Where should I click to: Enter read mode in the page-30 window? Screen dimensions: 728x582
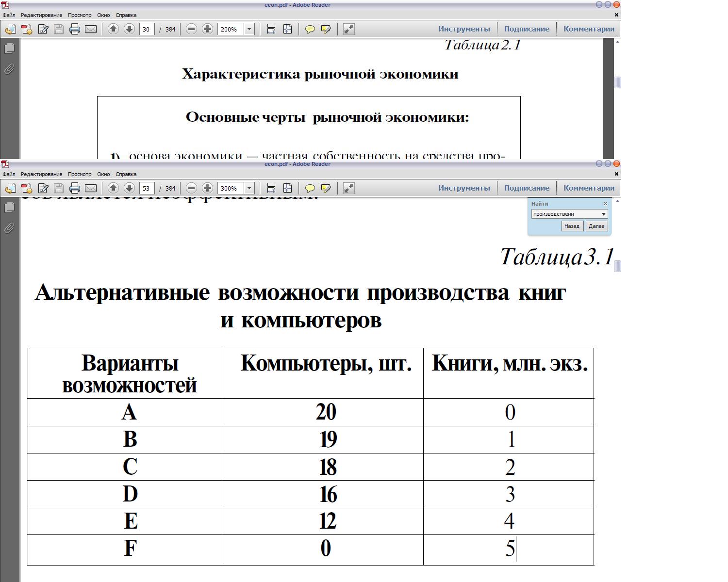click(348, 29)
